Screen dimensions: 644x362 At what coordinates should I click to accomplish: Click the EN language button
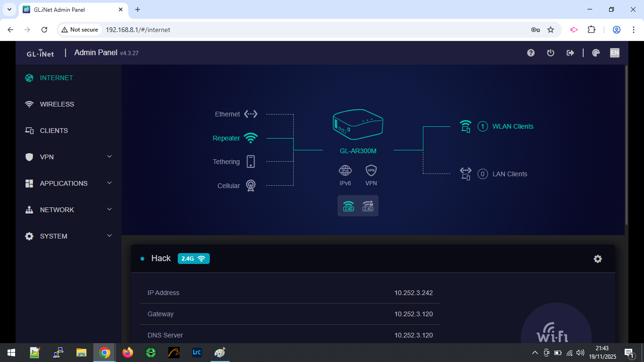614,53
